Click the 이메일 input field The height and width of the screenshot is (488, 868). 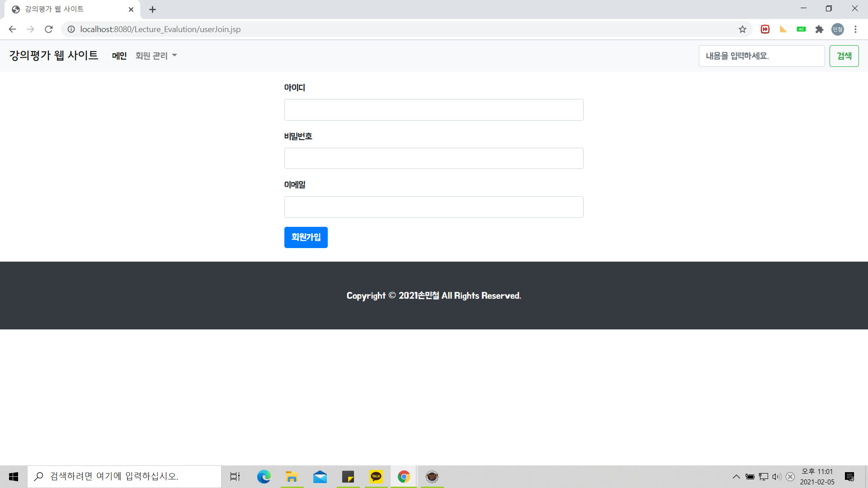434,207
